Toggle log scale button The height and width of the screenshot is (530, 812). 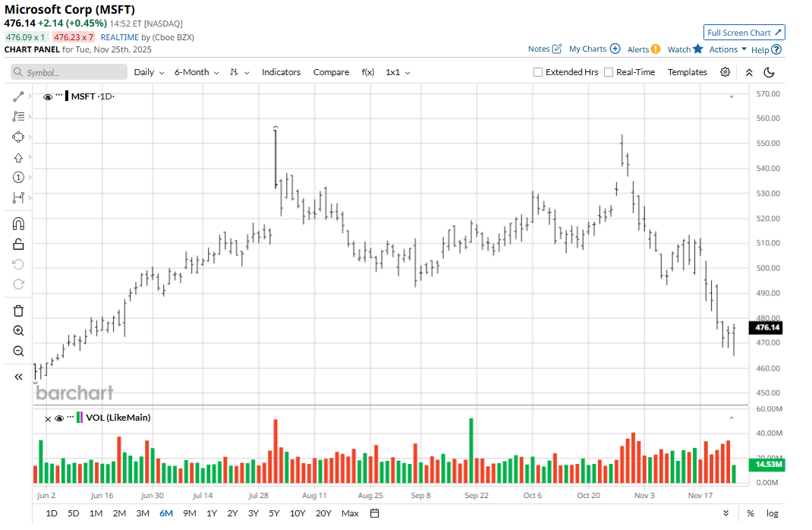(x=772, y=513)
